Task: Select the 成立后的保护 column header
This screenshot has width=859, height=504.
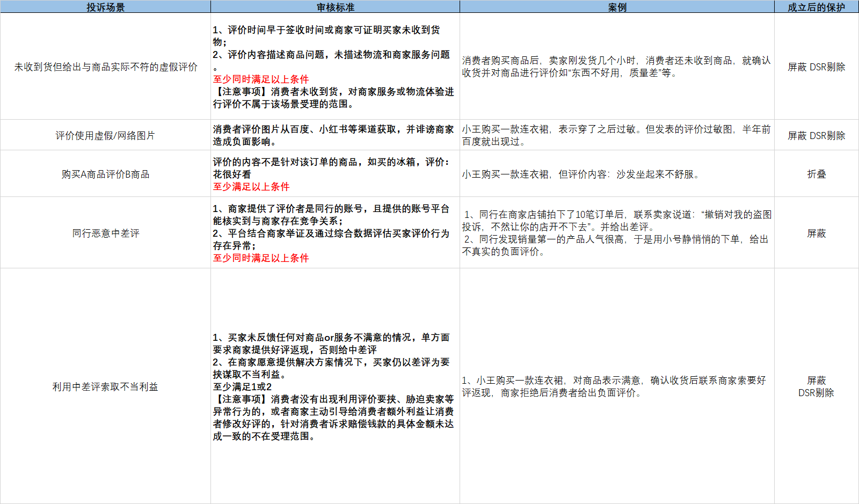Action: coord(817,7)
